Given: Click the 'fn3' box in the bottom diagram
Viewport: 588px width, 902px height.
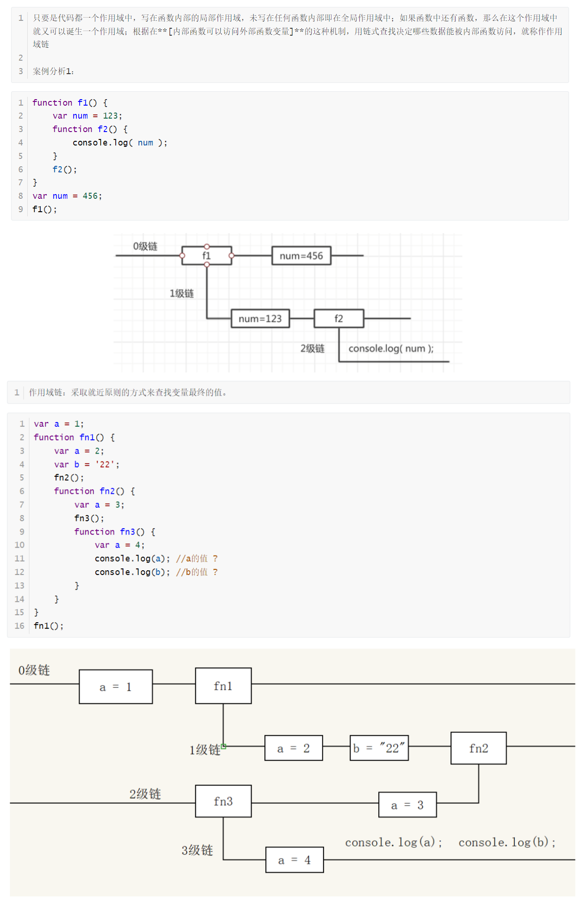Looking at the screenshot, I should 223,801.
